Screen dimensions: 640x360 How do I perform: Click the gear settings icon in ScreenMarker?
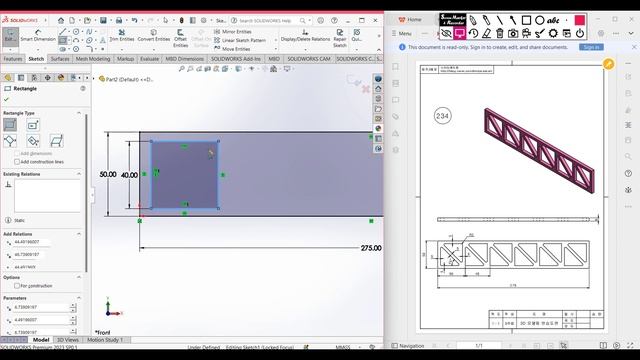click(553, 33)
